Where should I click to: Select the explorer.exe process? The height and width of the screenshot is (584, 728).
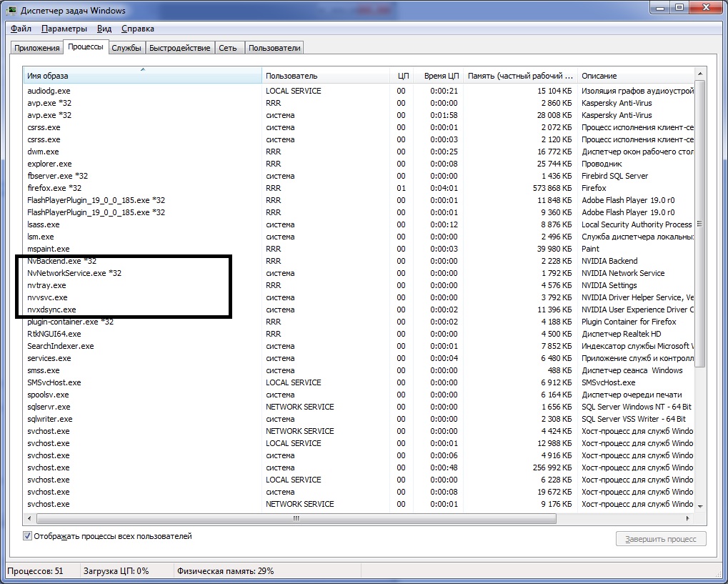pos(359,164)
